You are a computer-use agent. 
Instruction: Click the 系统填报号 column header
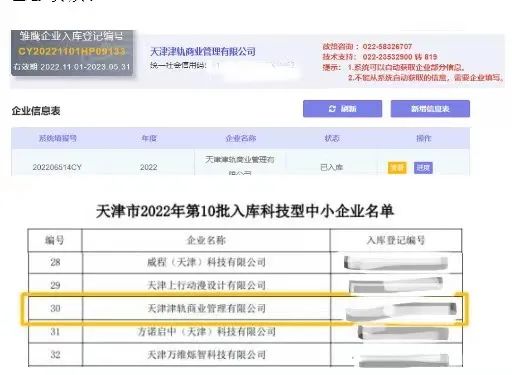[58, 138]
